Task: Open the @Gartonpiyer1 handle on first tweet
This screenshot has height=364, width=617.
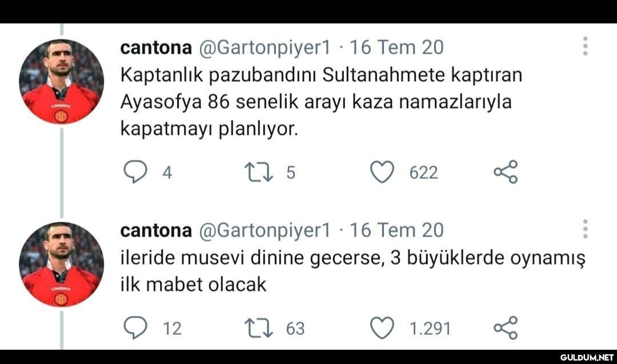Action: (x=264, y=47)
